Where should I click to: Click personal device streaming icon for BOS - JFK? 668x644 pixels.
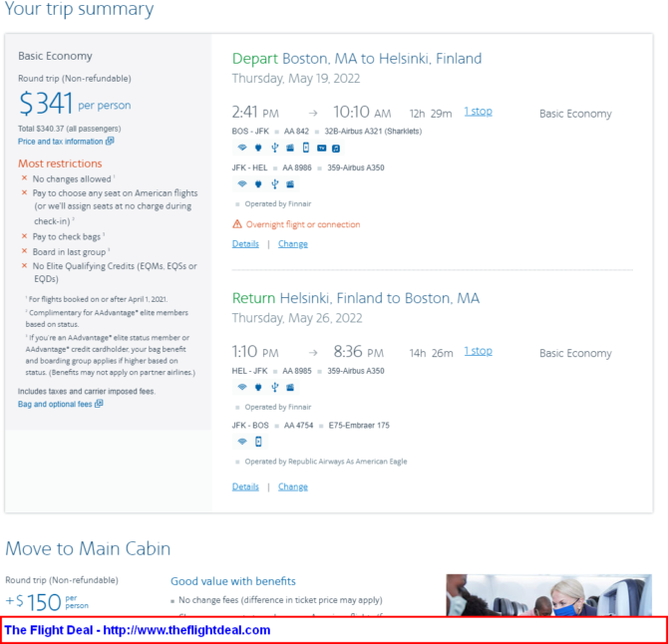click(x=306, y=148)
